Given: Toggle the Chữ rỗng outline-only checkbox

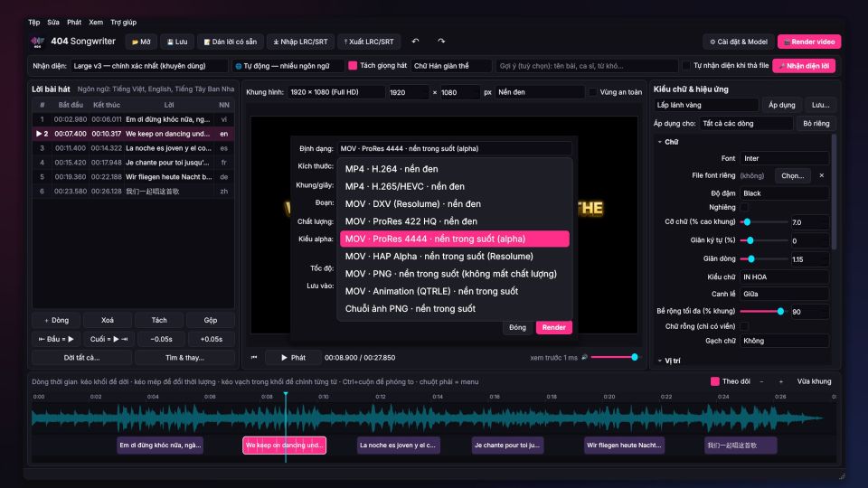Looking at the screenshot, I should (x=744, y=326).
